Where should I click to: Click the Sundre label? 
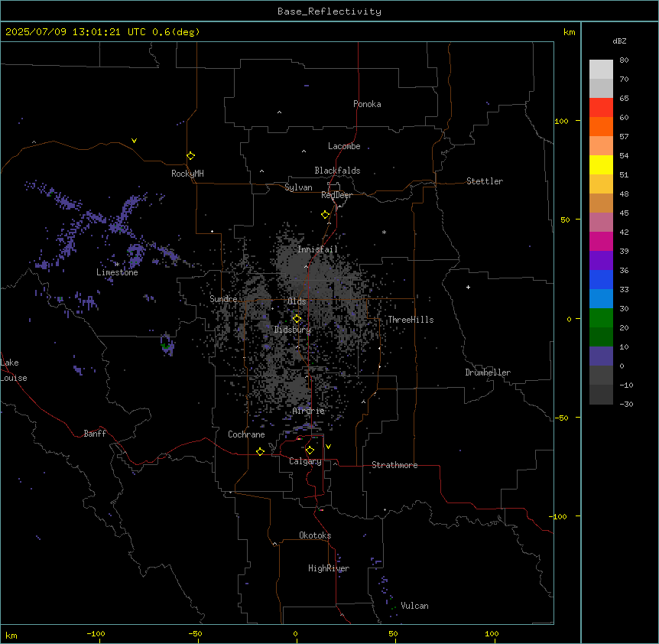(x=223, y=299)
